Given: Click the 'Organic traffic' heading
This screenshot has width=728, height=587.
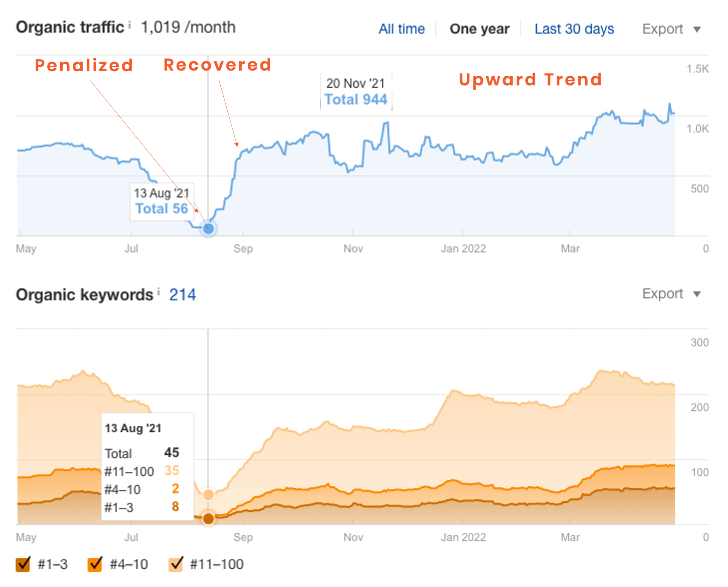Looking at the screenshot, I should (70, 27).
